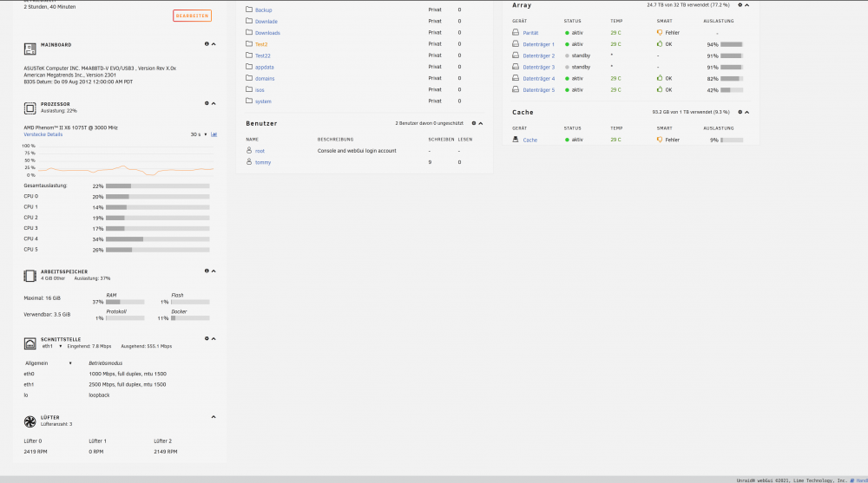Collapse the Prozessor section
The height and width of the screenshot is (483, 868).
click(x=214, y=103)
